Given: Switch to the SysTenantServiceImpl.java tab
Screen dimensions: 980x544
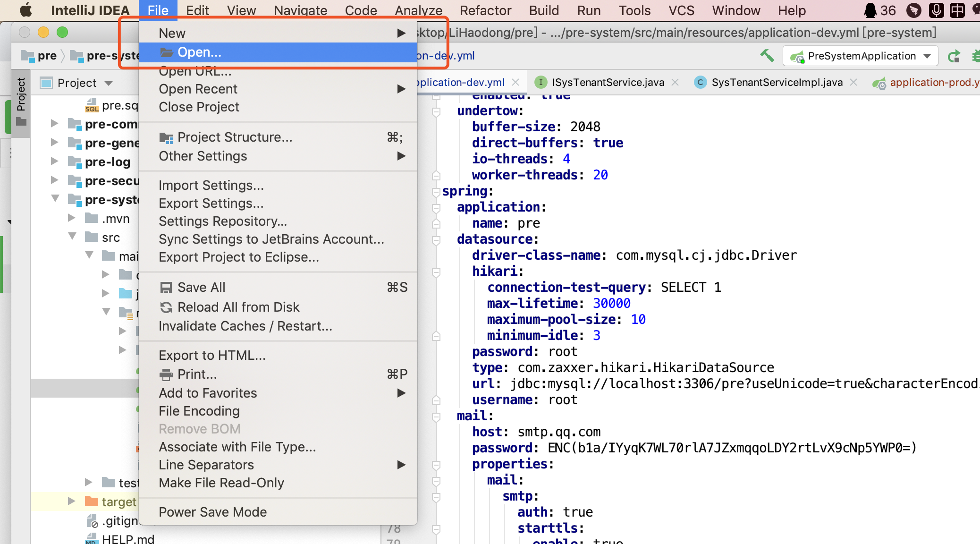Looking at the screenshot, I should tap(777, 82).
